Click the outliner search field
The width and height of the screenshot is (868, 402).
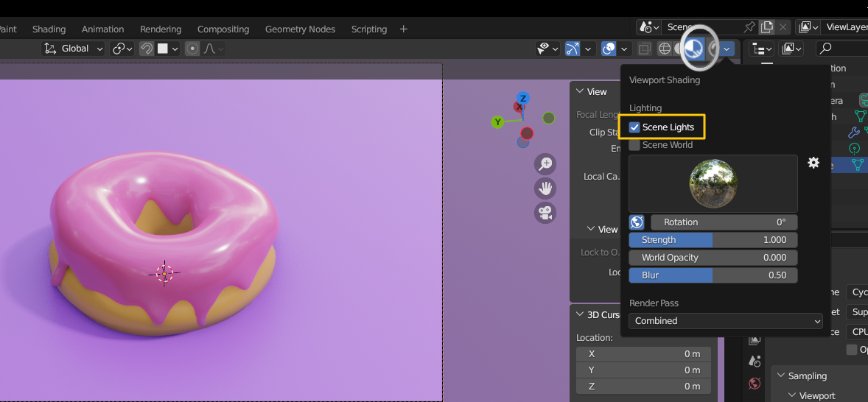point(842,49)
